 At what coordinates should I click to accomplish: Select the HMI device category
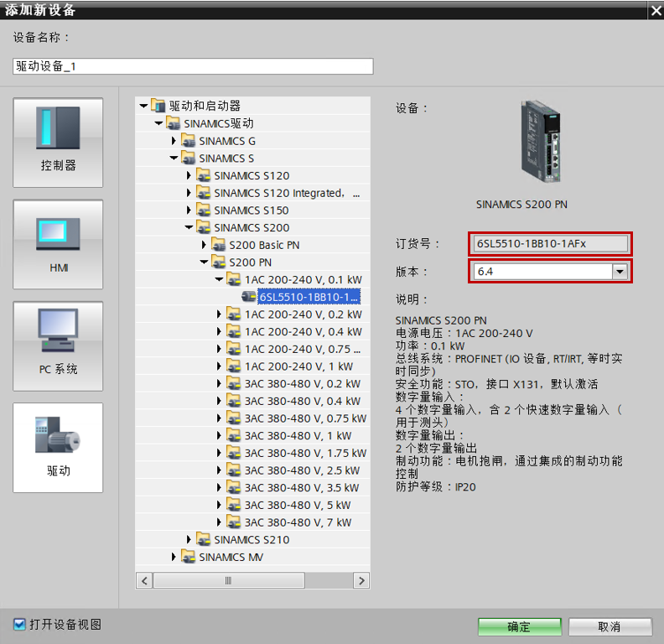58,245
